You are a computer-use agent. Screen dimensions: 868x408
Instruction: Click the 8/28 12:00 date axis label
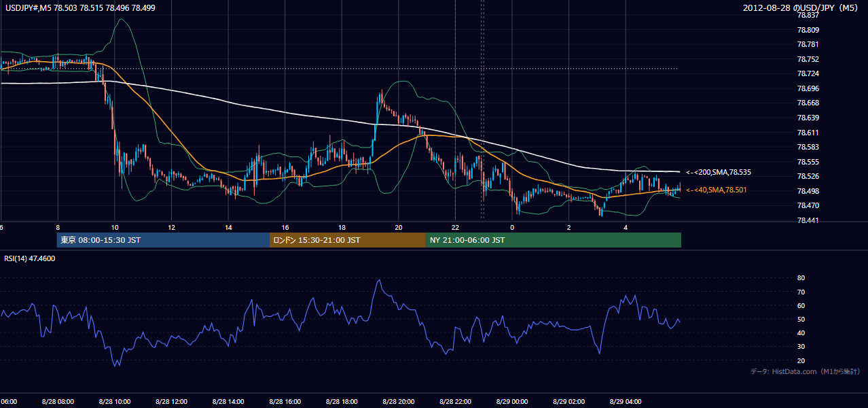tap(171, 401)
